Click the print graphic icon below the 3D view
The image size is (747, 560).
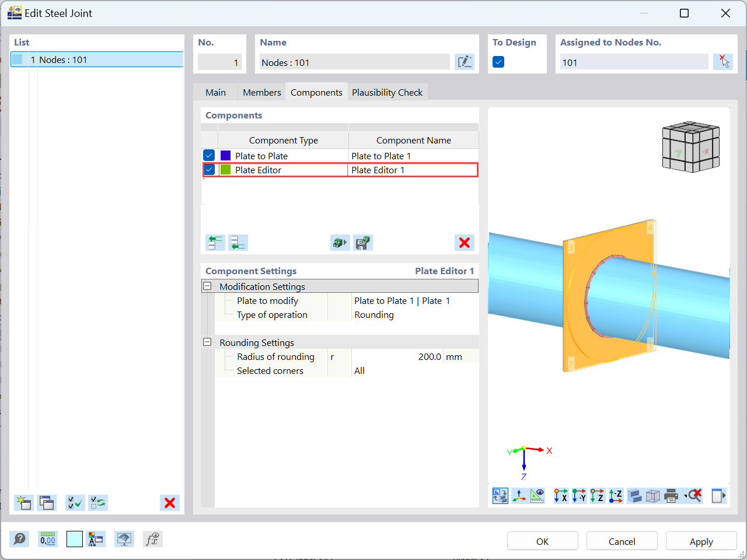coord(671,496)
